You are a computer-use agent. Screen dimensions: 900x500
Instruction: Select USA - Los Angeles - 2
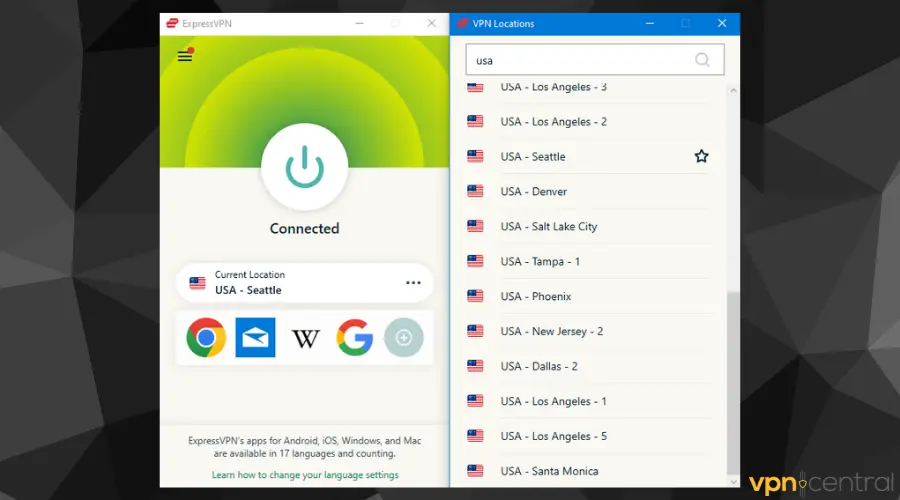[x=589, y=122]
